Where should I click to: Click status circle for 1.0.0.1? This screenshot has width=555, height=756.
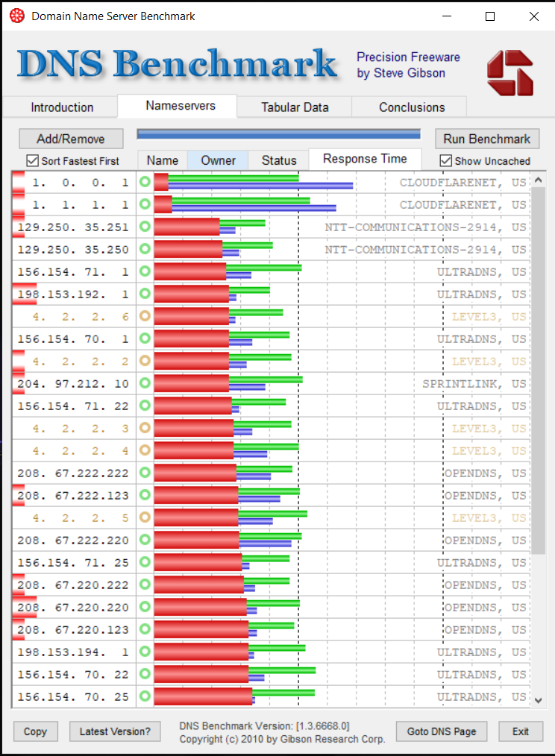145,182
